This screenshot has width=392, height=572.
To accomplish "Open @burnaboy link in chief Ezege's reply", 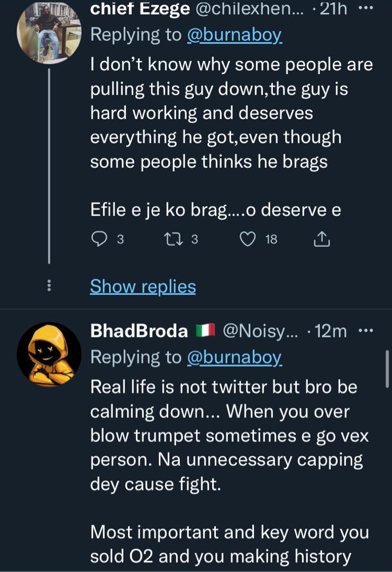I will [234, 34].
